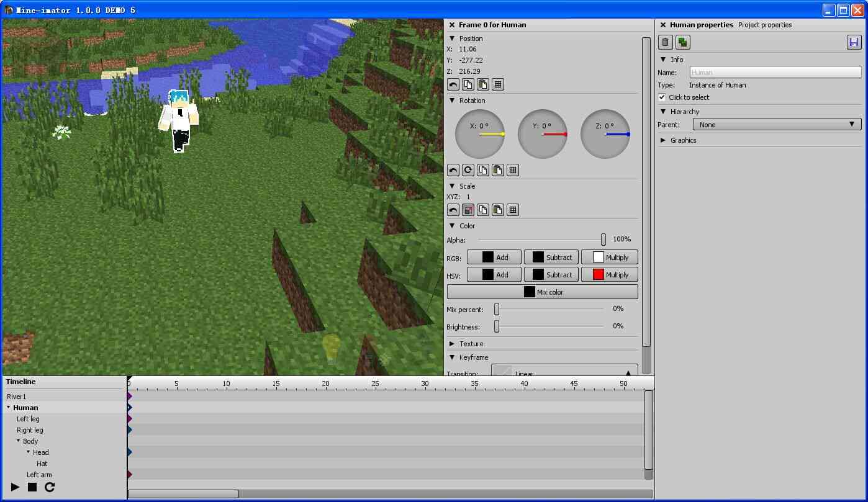Paste position values icon in Position section

point(483,84)
